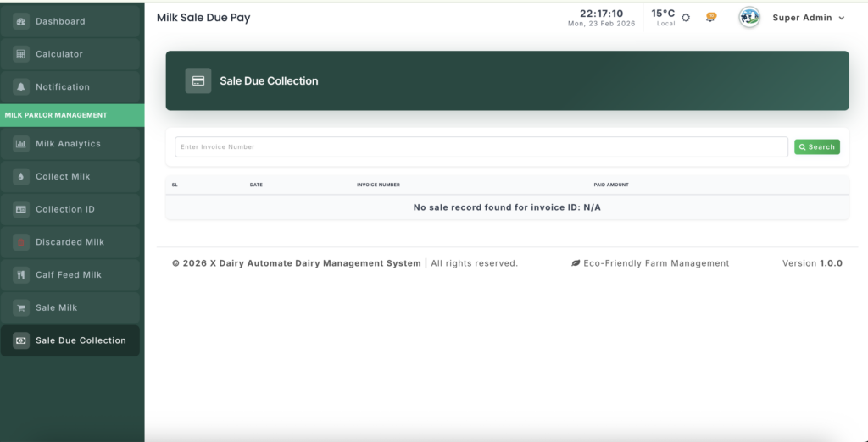The height and width of the screenshot is (442, 868).
Task: Click the Calculator icon in sidebar
Action: [21, 54]
